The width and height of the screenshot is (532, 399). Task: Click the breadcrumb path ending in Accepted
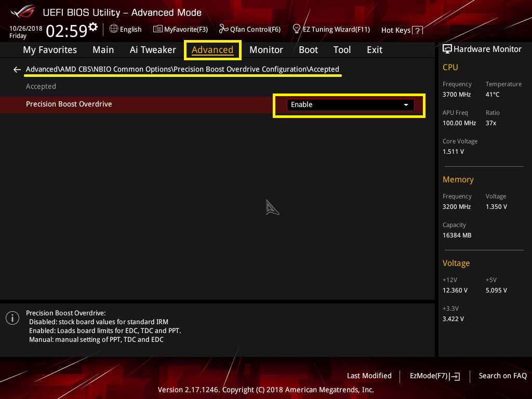(x=182, y=69)
